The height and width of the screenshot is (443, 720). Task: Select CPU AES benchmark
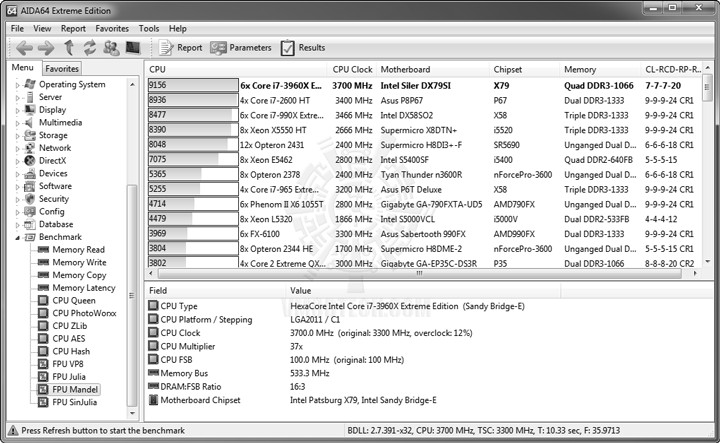point(69,339)
